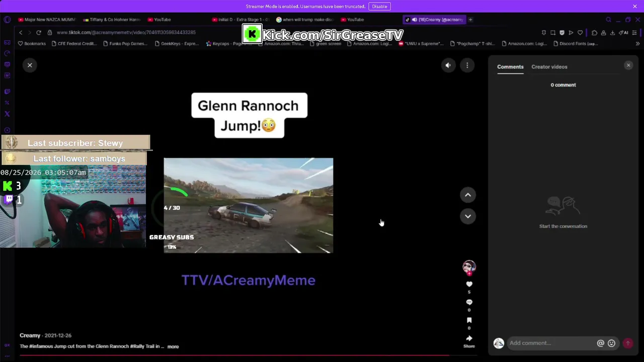
Task: Expand the bookmarks bar overflow chevron
Action: (x=637, y=44)
